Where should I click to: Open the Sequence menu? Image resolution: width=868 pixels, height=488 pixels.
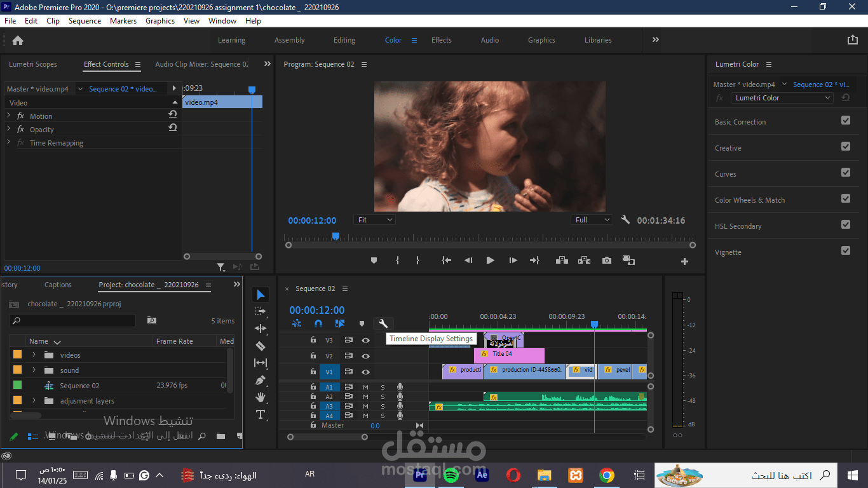85,21
